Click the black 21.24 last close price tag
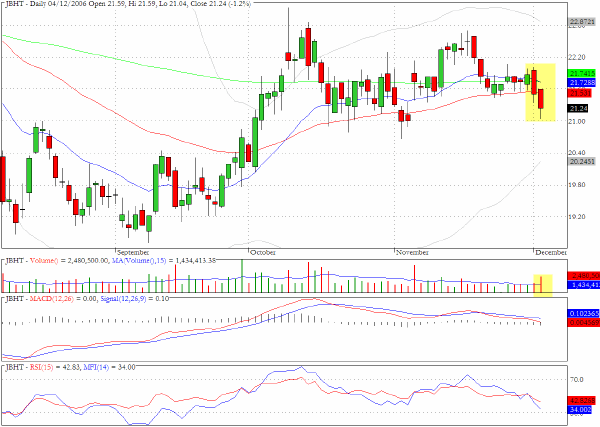The width and height of the screenshot is (600, 427). tap(578, 109)
